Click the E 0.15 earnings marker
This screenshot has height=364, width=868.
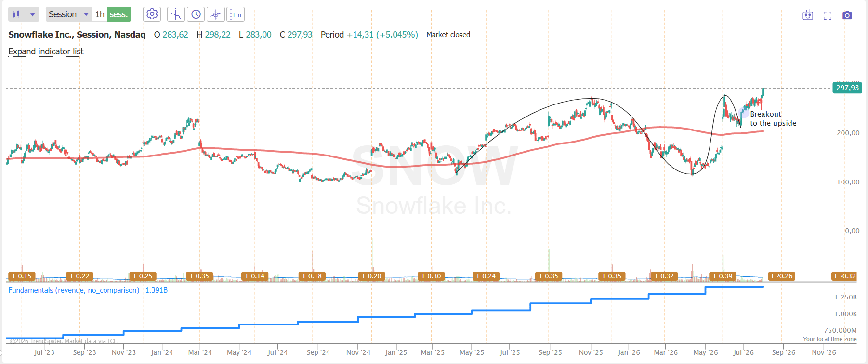[x=22, y=276]
